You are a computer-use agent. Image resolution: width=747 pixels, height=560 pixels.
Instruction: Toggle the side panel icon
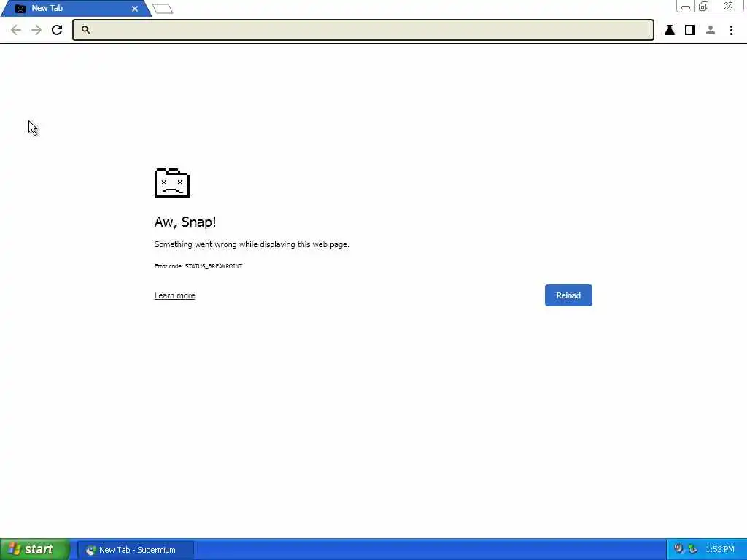click(690, 30)
